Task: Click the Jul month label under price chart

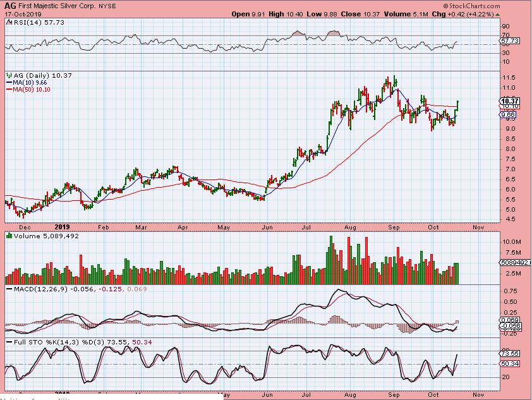Action: click(306, 227)
